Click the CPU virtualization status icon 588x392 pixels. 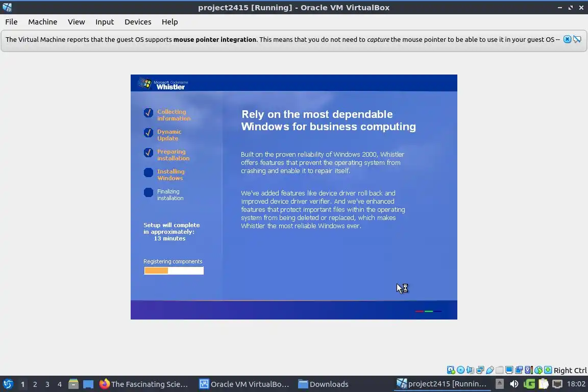pos(529,370)
